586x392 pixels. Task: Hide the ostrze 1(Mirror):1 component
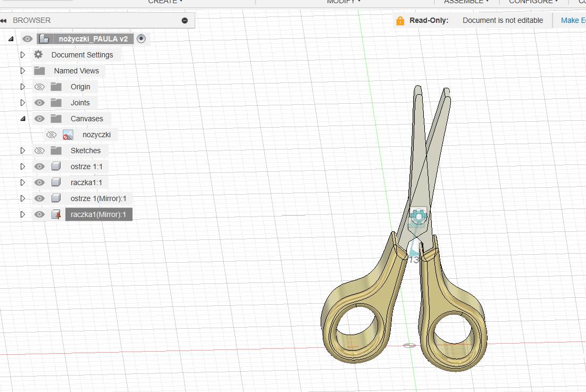coord(39,198)
